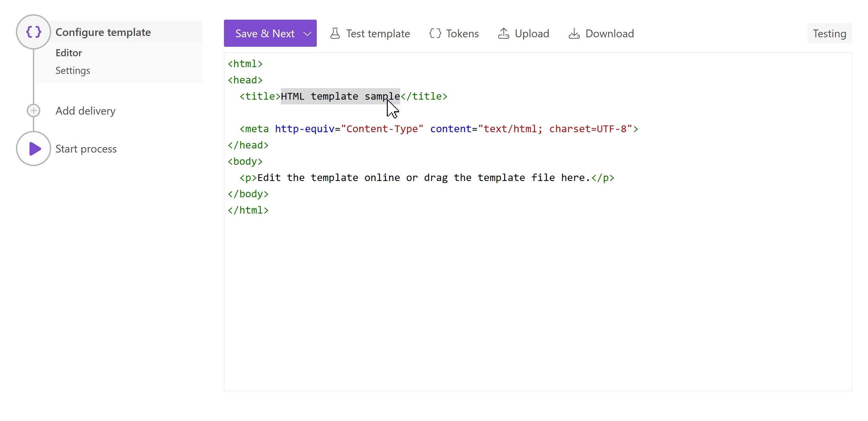Click the closing </body> tag line

(x=248, y=194)
